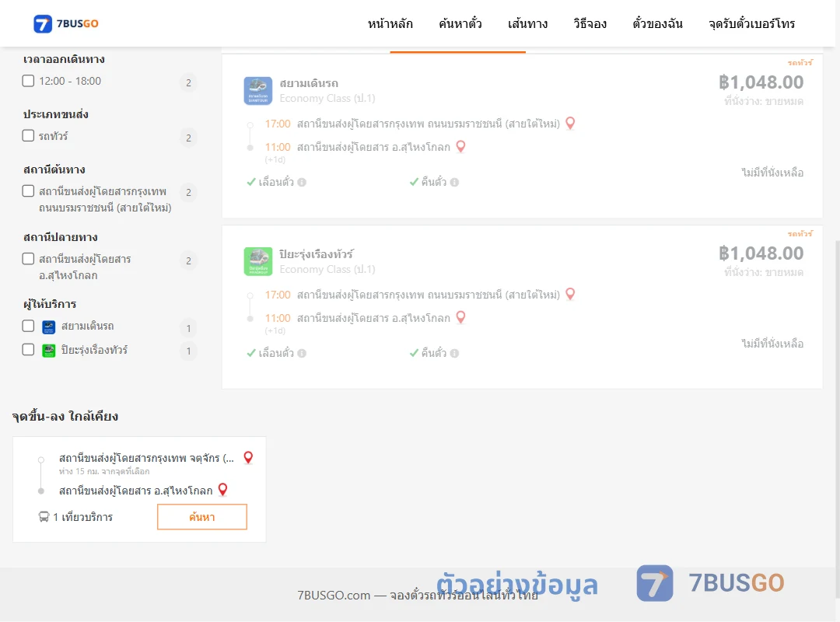This screenshot has width=840, height=622.
Task: Open map pin for 11:00 arrival, ปิยะรุ่งเรืองทัวร์ card
Action: (x=460, y=317)
